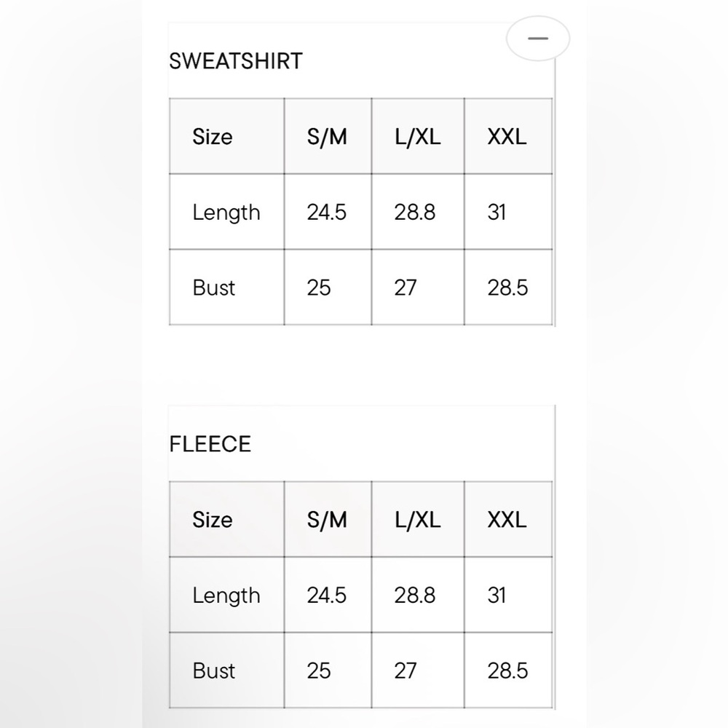Click the S/M header in Fleece table
The width and height of the screenshot is (728, 728).
tap(327, 520)
